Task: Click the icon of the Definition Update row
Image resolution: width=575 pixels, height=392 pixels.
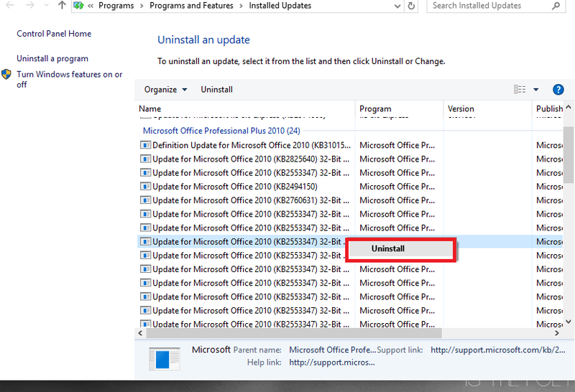Action: click(145, 145)
